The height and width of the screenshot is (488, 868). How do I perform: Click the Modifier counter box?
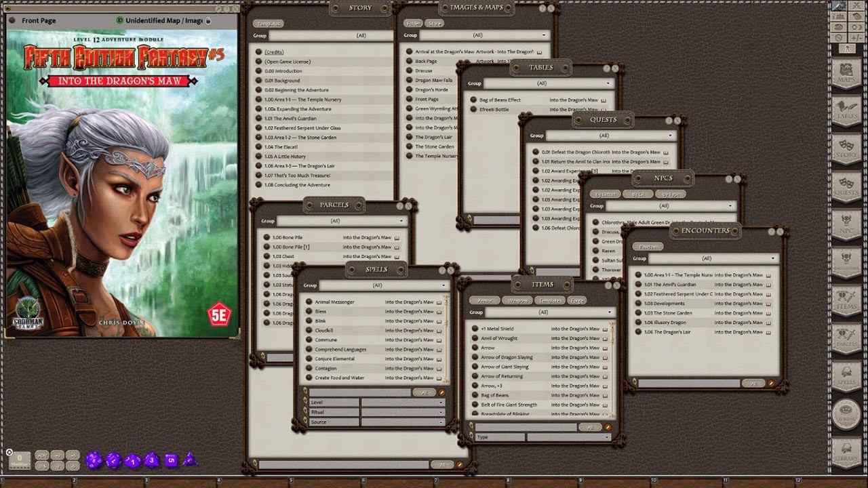coord(18,460)
